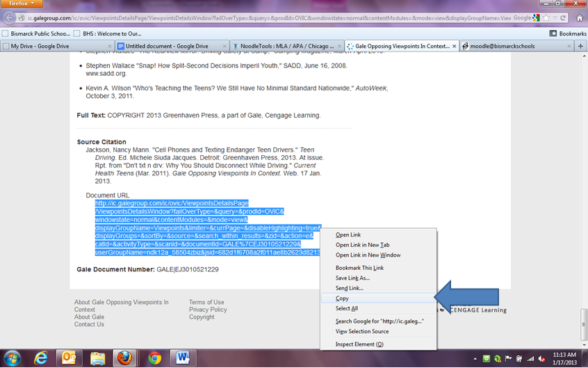Open BHS: Welcome to Our bookmark
Screen dimensions: 588x368
108,33
